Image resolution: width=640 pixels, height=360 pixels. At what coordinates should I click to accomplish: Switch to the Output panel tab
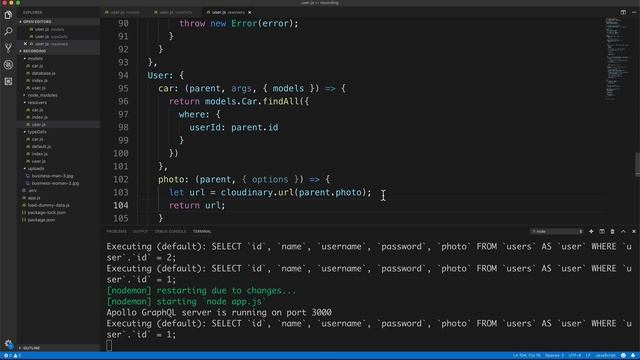point(140,231)
